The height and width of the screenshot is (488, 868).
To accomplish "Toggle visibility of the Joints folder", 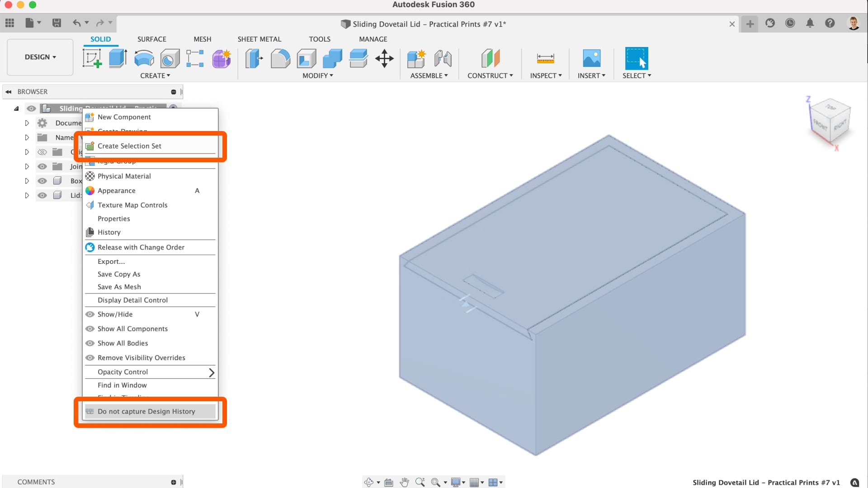I will click(42, 166).
